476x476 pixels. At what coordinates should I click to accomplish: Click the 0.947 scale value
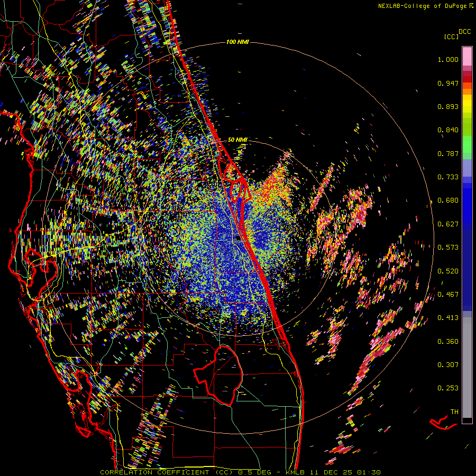[448, 83]
